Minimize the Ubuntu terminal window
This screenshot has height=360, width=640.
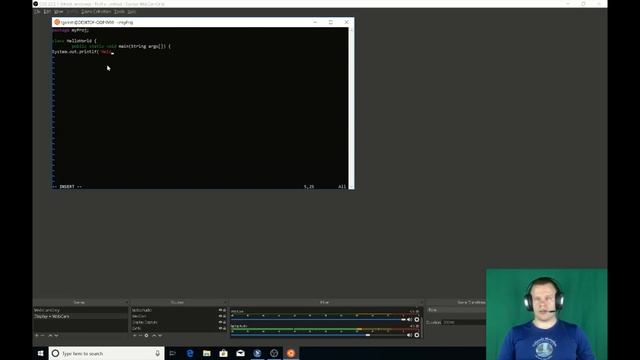tap(315, 22)
